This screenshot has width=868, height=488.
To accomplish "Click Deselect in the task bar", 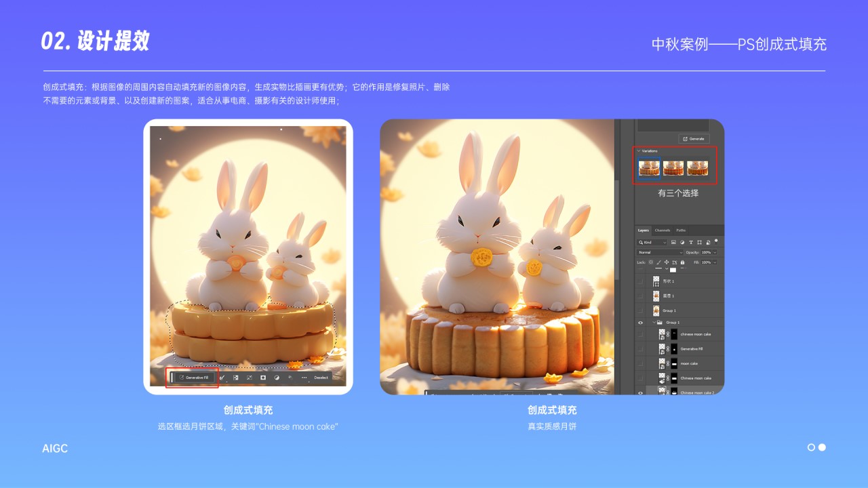I will click(321, 378).
